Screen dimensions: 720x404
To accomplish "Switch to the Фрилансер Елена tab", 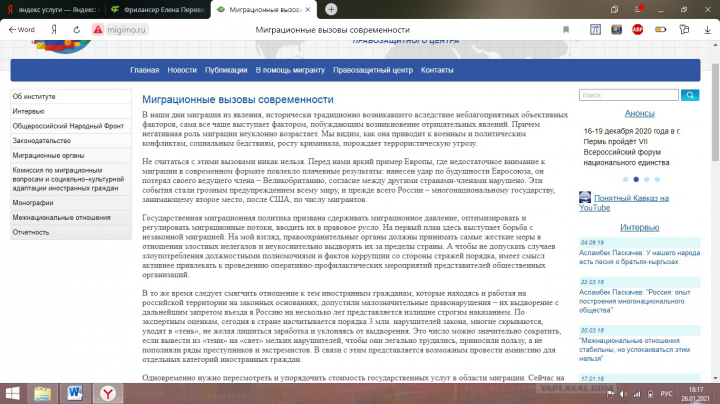I will 158,10.
